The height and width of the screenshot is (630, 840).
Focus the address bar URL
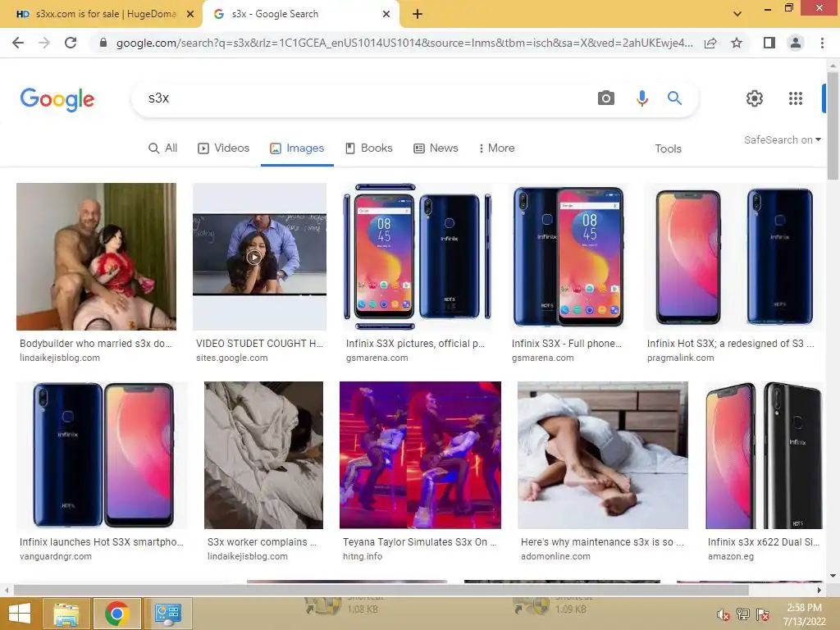point(404,43)
